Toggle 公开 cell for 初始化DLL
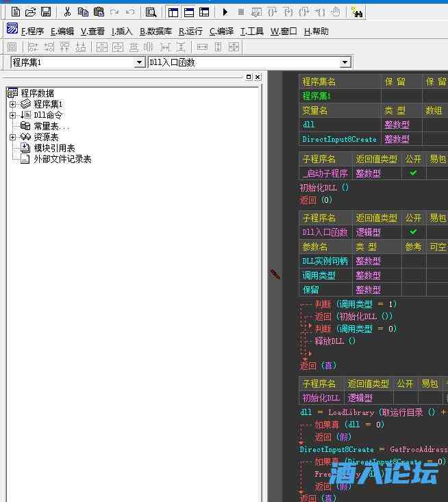This screenshot has height=502, width=448. click(406, 398)
